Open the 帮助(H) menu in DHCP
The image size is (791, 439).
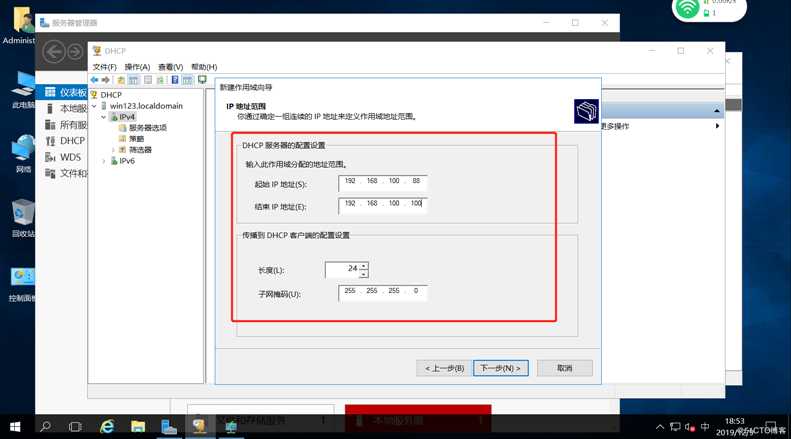[204, 67]
